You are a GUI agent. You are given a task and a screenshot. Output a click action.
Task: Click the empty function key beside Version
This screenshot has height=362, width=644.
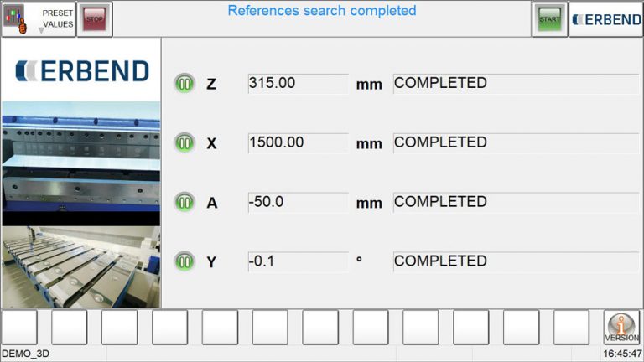click(571, 327)
